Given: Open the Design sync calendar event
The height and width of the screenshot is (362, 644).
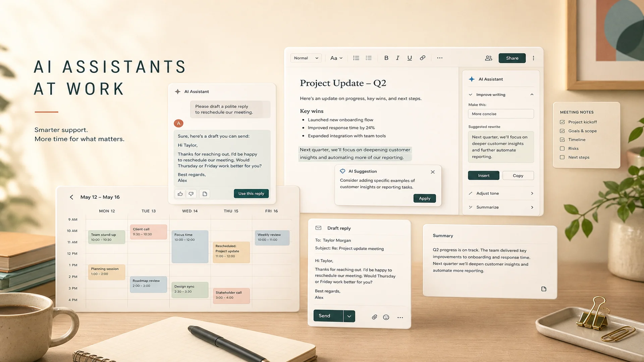Looking at the screenshot, I should coord(190,290).
